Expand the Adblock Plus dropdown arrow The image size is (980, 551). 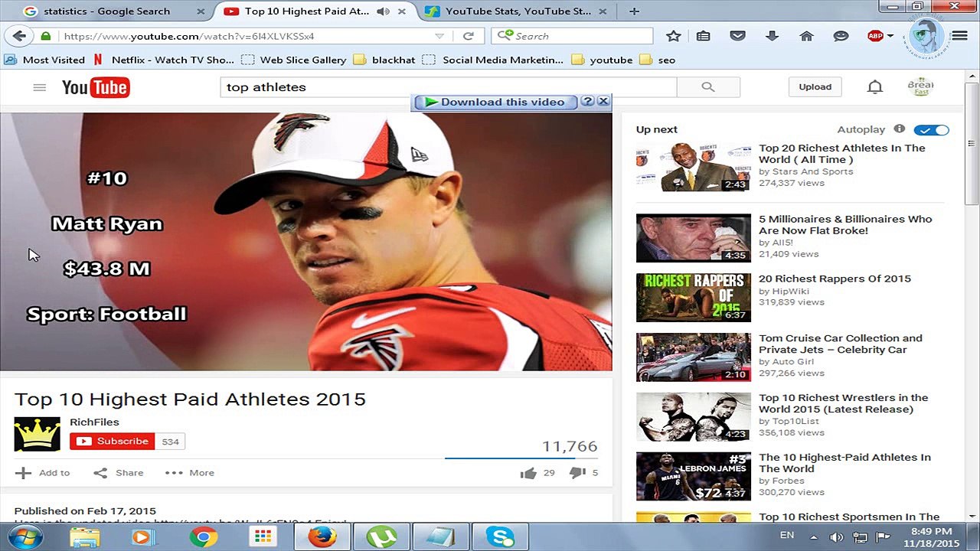pyautogui.click(x=890, y=36)
